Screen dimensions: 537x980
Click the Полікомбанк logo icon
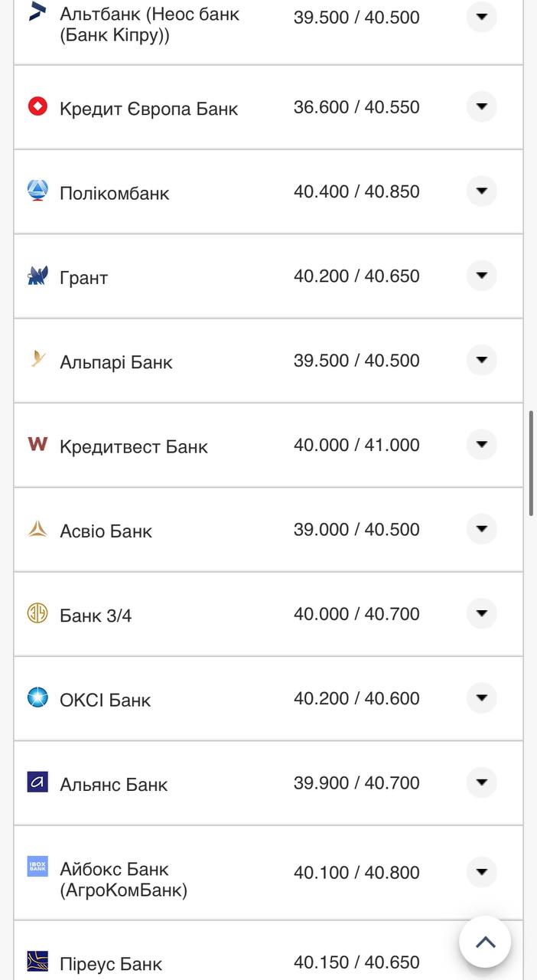(37, 191)
